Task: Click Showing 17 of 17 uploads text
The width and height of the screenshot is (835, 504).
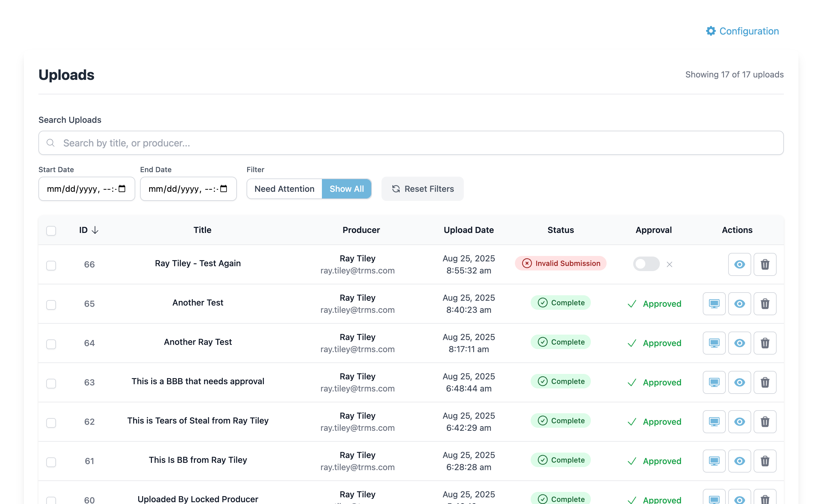Action: [x=734, y=74]
